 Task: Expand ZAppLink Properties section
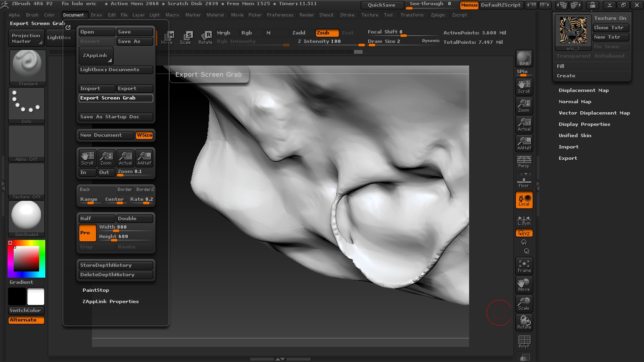tap(110, 302)
